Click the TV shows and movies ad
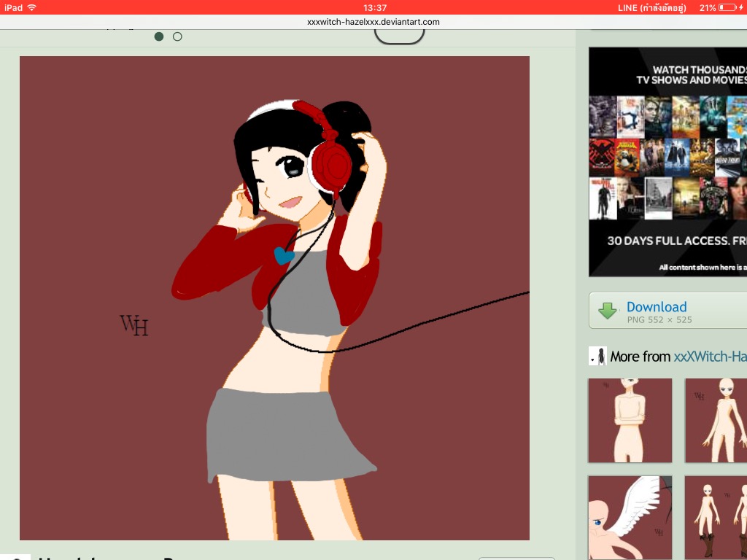747x560 pixels. point(667,162)
